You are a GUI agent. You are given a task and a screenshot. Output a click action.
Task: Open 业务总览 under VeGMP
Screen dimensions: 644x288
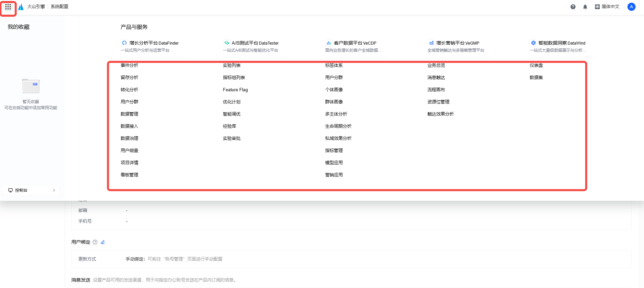tap(436, 65)
